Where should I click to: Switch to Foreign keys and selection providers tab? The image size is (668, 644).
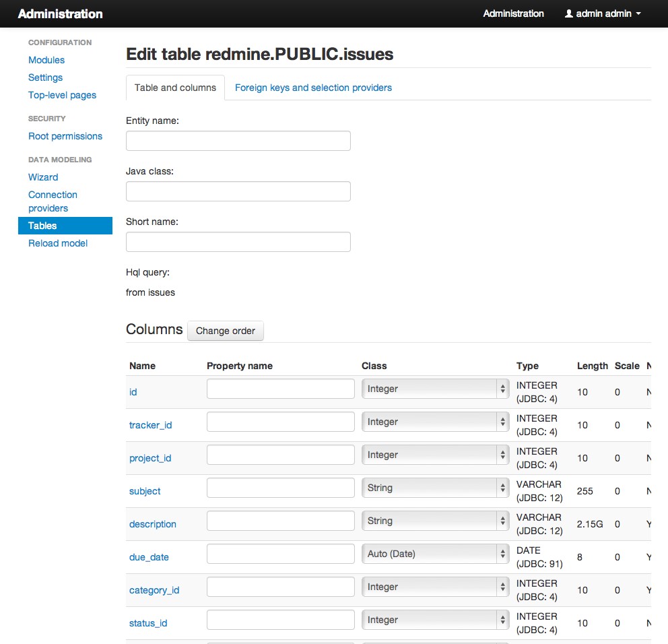tap(313, 88)
